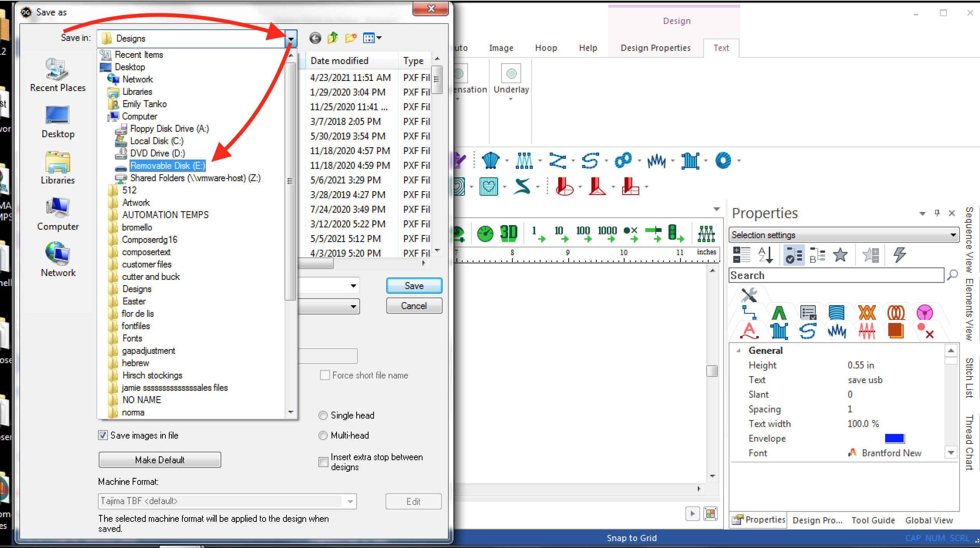Select the Multi-head radio button
The height and width of the screenshot is (548, 980).
(x=323, y=435)
